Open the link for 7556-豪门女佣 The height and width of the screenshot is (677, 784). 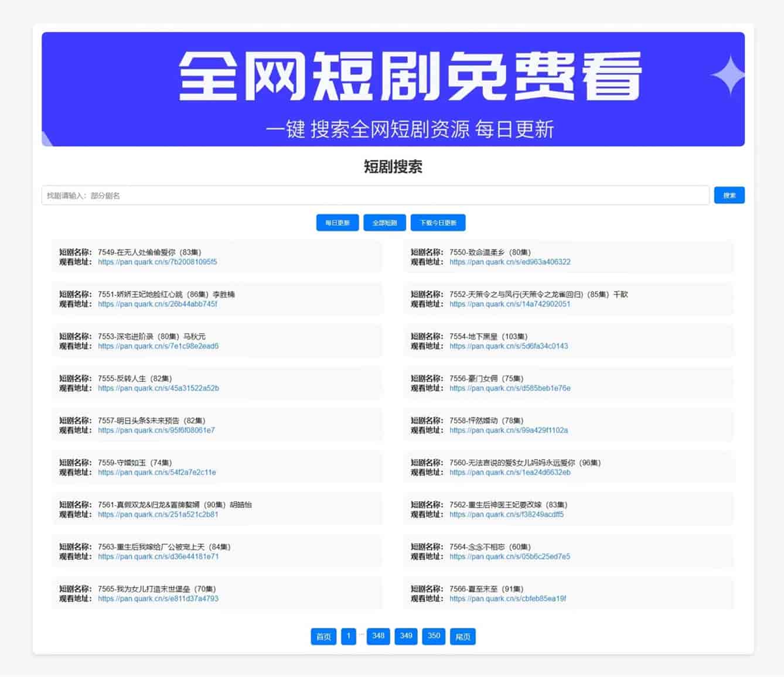tap(510, 389)
